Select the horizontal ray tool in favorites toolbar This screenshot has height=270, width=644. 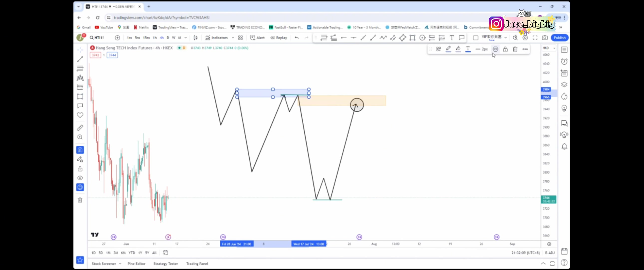pyautogui.click(x=344, y=37)
